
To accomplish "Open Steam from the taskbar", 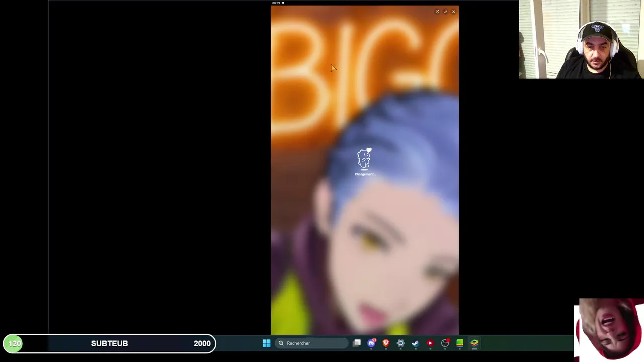I will [415, 343].
